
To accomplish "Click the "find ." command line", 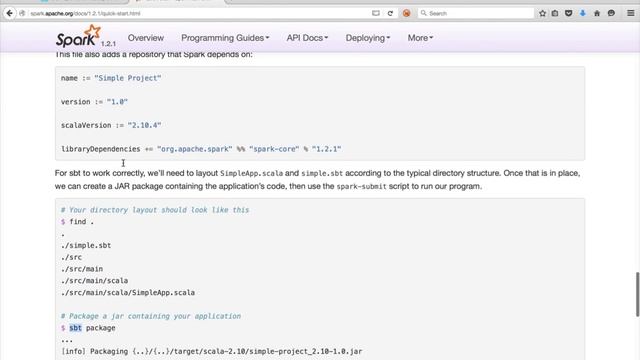I will [78, 222].
